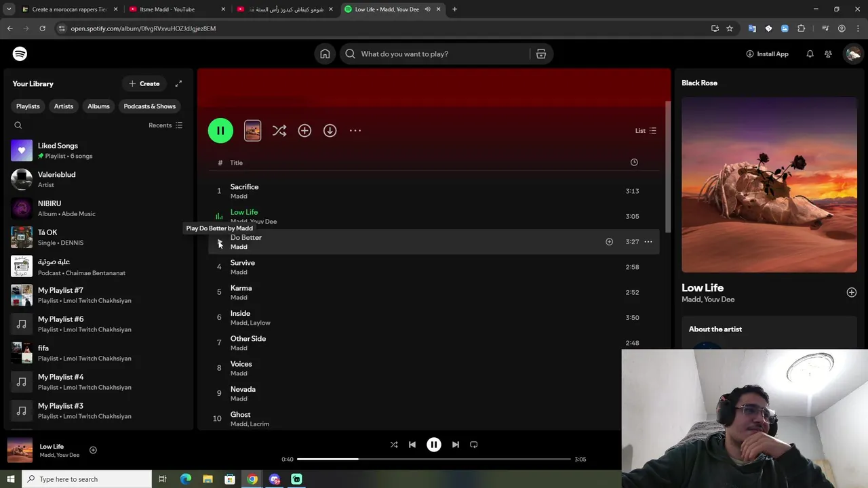This screenshot has height=488, width=868.
Task: Skip to next track
Action: tap(456, 445)
